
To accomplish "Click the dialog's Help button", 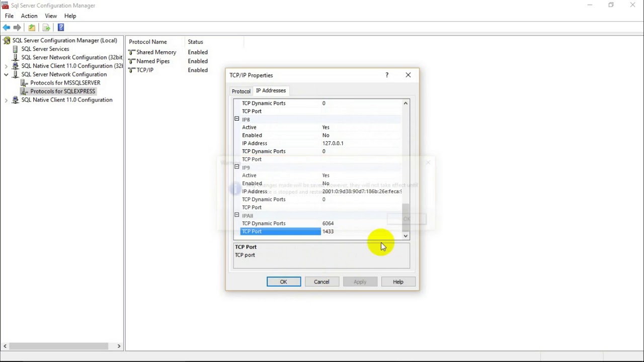I will [x=398, y=282].
